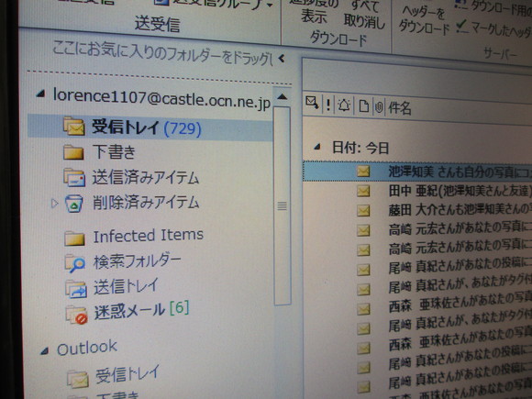This screenshot has width=532, height=399.
Task: Open the 削除済みアイテム deleted items folder
Action: pos(146,203)
